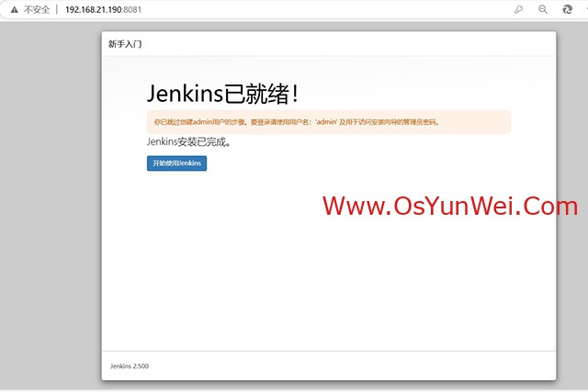Click the 不安全 warning triangle icon
588x392 pixels.
[15, 10]
